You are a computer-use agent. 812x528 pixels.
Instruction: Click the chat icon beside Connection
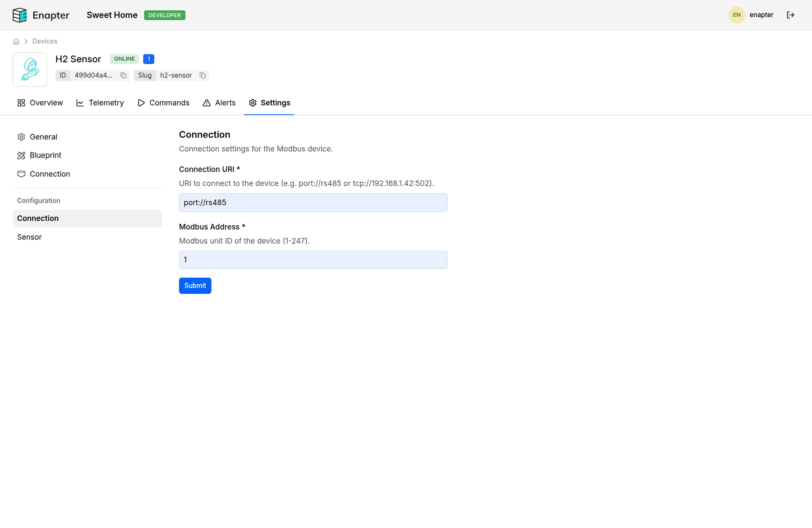[21, 174]
